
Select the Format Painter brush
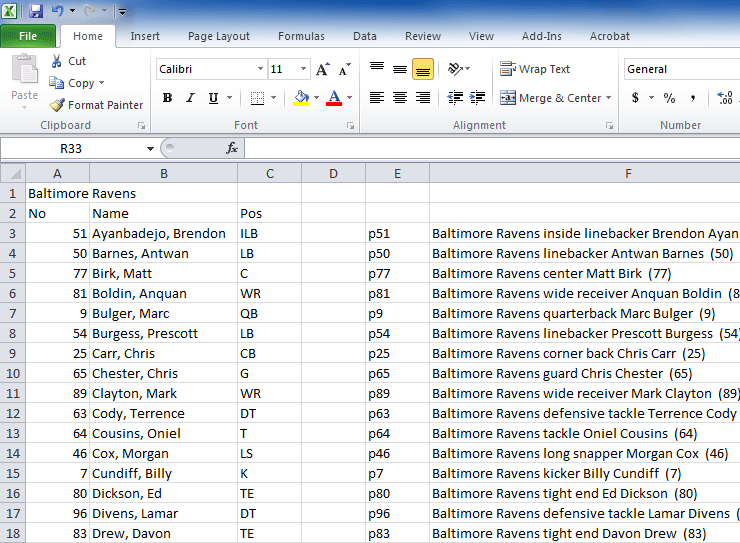pos(57,105)
